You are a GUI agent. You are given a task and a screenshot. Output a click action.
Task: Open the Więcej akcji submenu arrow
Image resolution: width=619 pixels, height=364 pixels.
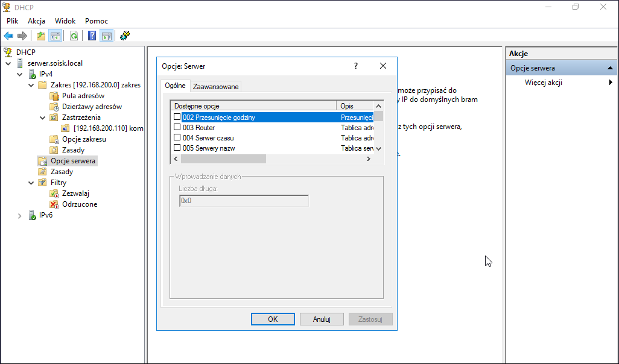(611, 83)
